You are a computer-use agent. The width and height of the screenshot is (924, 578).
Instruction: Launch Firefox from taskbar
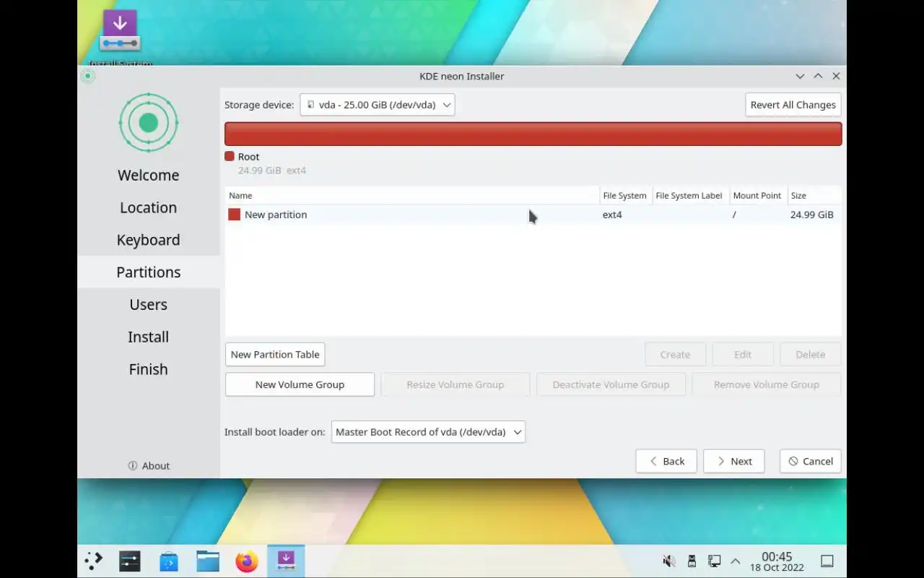[x=247, y=561]
